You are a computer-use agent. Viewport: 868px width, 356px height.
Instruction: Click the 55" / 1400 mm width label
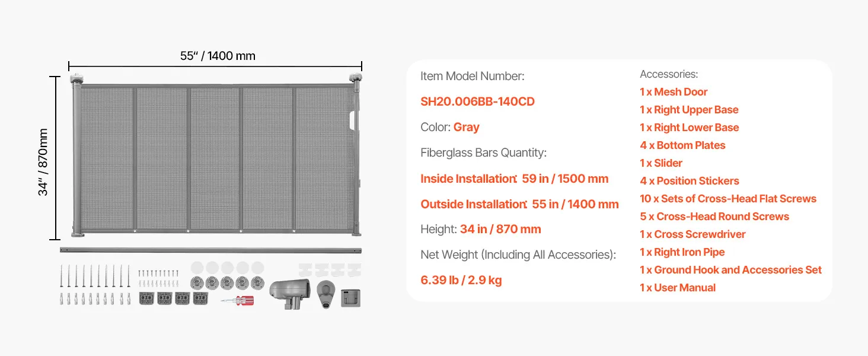tap(218, 56)
